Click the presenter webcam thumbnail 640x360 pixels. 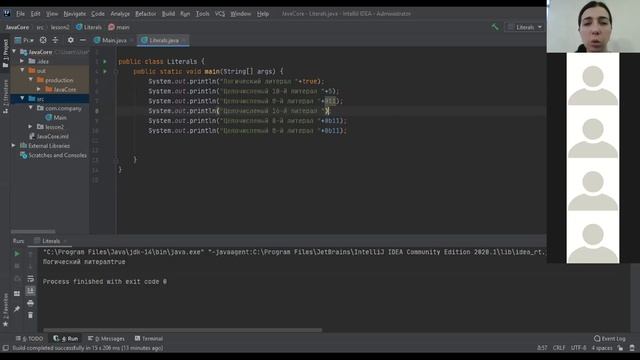593,26
